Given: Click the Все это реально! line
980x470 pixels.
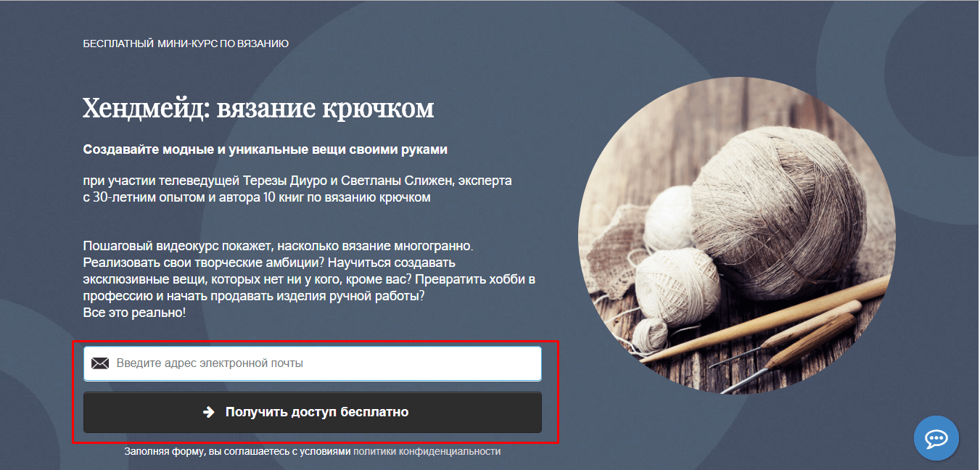Looking at the screenshot, I should (134, 313).
